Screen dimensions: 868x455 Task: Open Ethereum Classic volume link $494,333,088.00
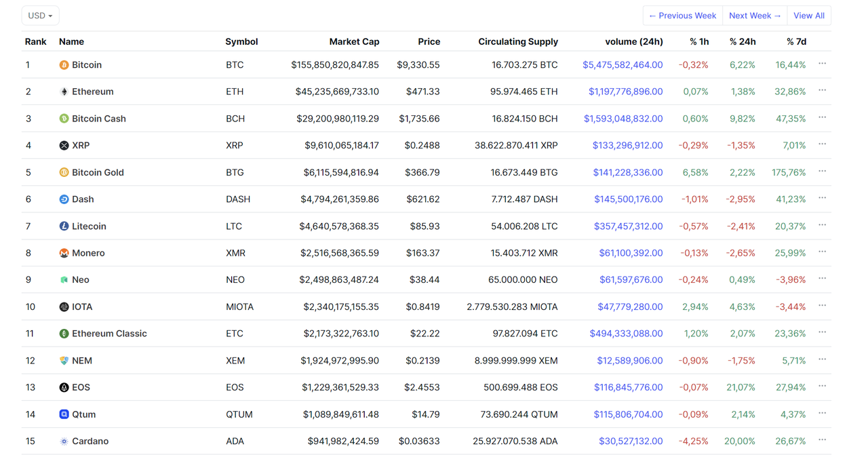pos(627,334)
